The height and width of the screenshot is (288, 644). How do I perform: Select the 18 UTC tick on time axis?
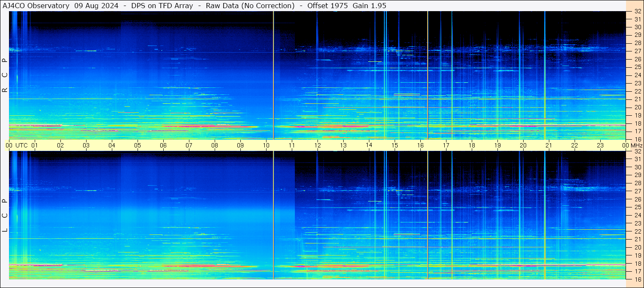[x=472, y=145]
